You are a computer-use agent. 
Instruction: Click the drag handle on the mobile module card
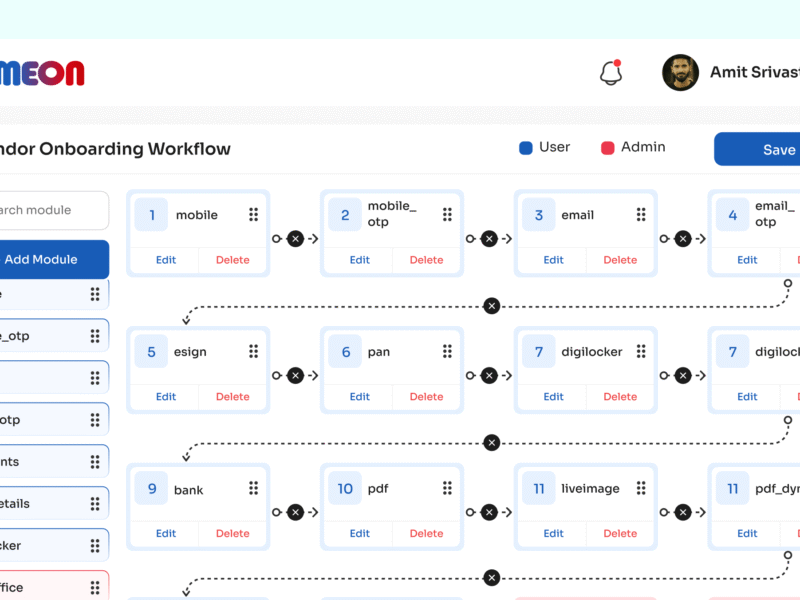point(253,214)
